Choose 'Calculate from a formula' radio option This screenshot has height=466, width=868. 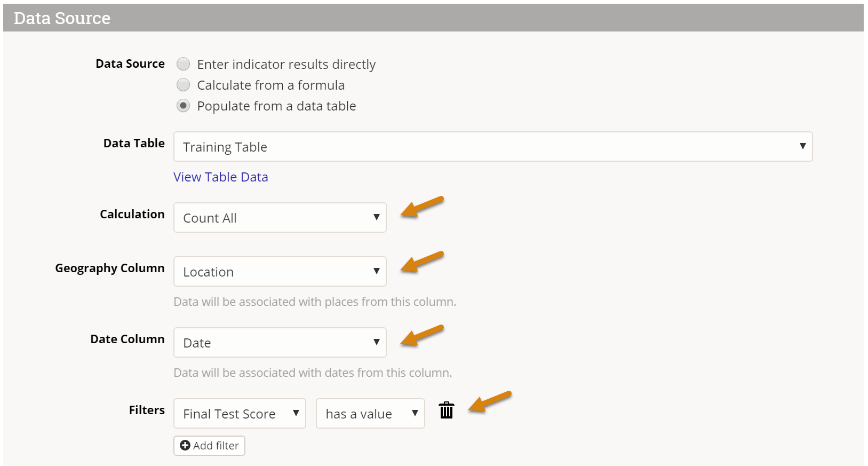184,85
